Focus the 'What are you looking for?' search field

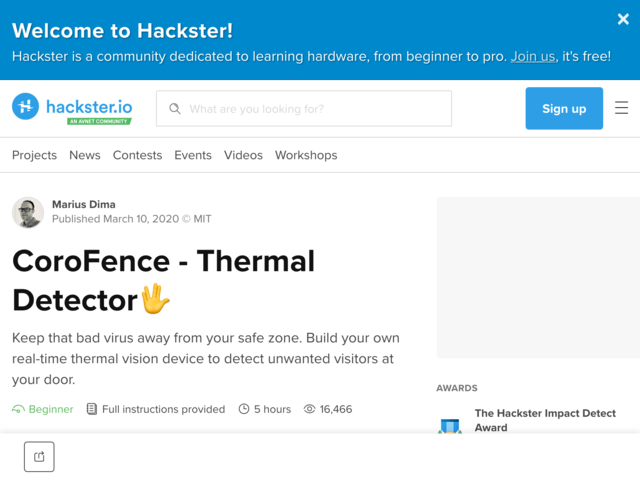(304, 109)
